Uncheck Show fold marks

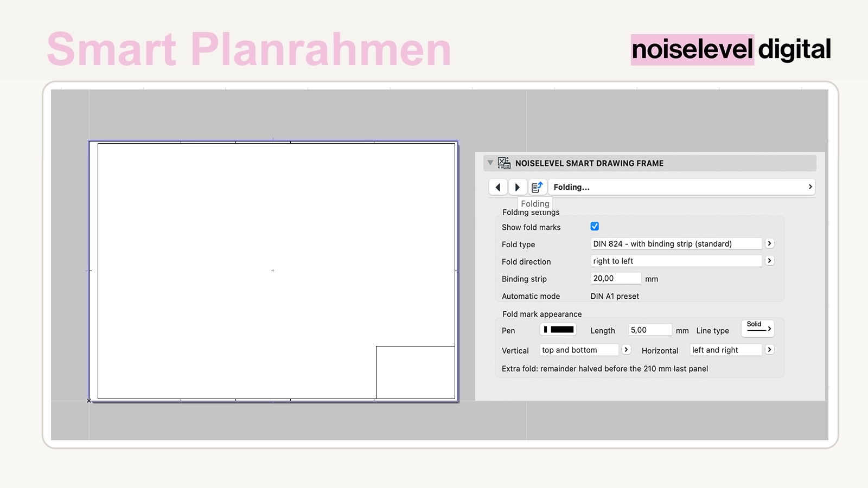(595, 227)
